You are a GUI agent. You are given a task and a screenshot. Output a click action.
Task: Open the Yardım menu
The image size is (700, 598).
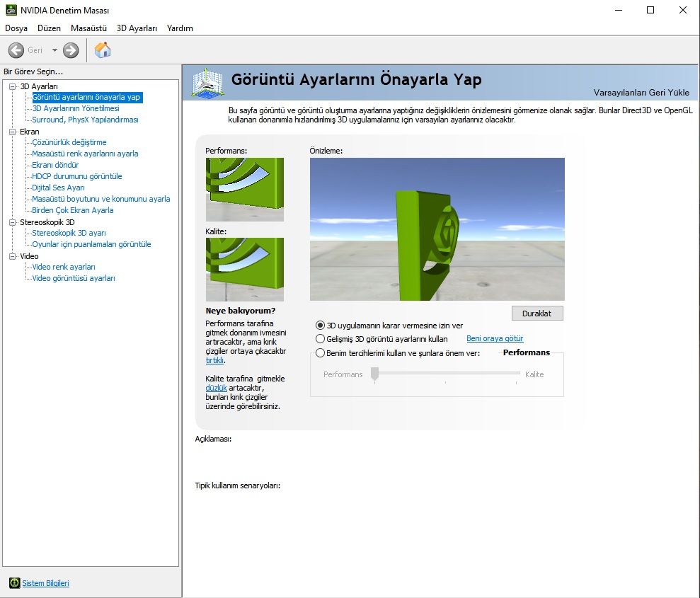pos(180,28)
